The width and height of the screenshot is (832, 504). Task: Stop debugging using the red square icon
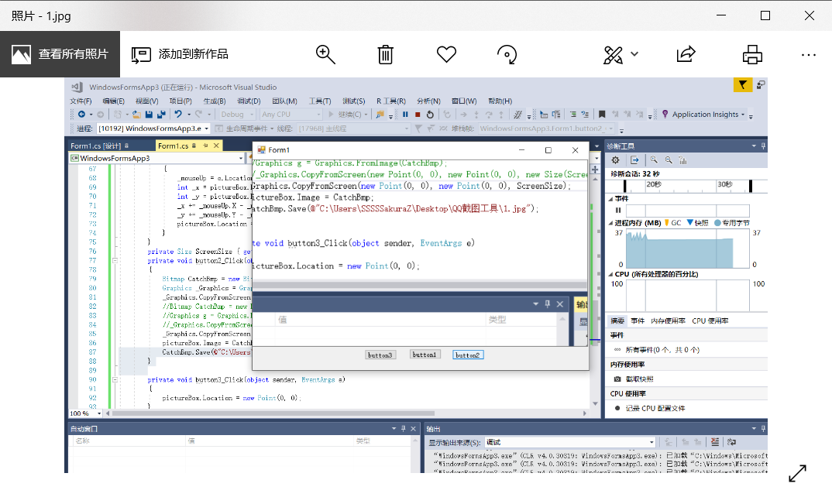coord(418,115)
